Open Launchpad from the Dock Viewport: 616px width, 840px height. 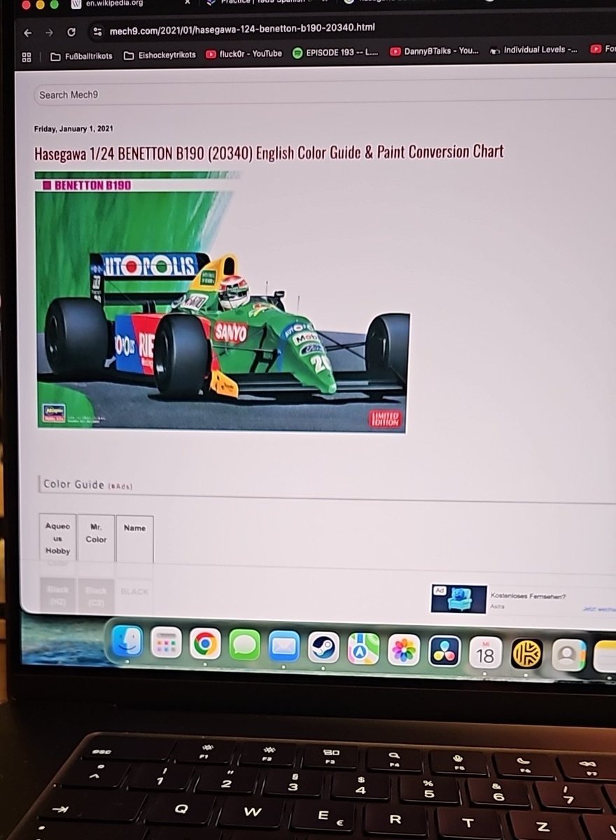tap(166, 642)
